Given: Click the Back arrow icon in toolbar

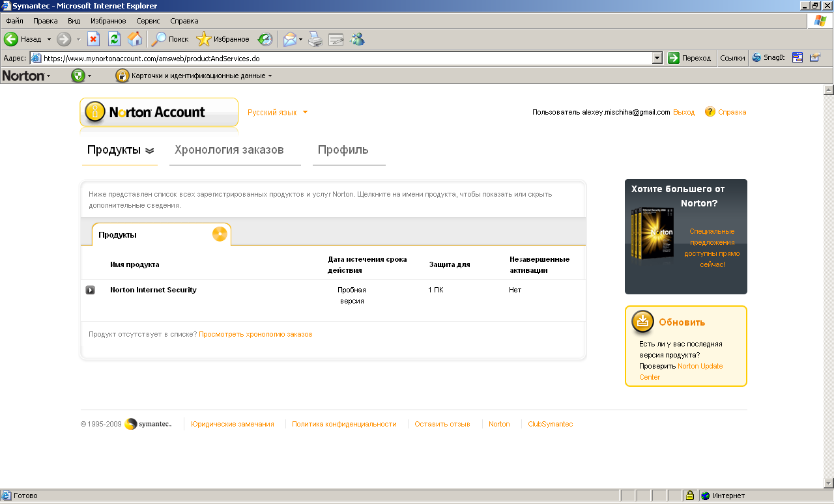Looking at the screenshot, I should pyautogui.click(x=11, y=39).
